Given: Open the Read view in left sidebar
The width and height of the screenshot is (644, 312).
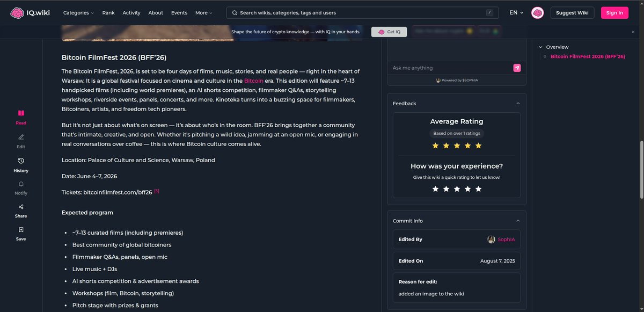Looking at the screenshot, I should click(21, 117).
